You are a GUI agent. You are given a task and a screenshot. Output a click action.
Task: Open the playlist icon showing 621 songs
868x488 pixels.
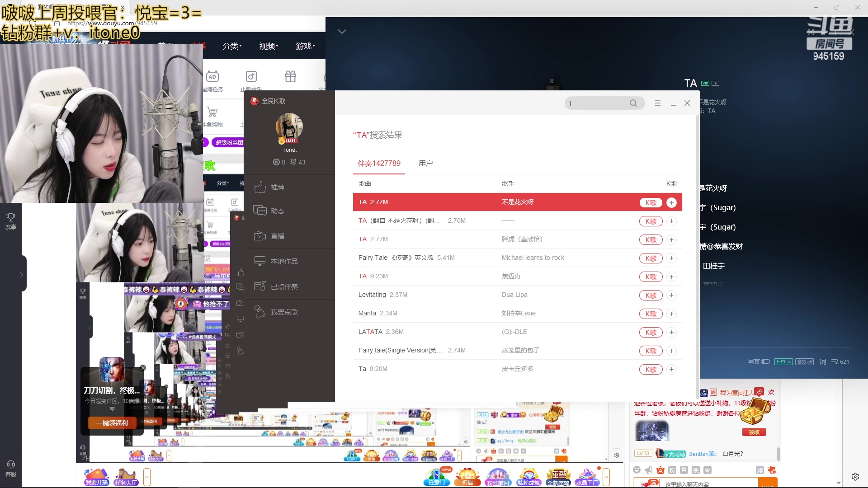point(837,361)
